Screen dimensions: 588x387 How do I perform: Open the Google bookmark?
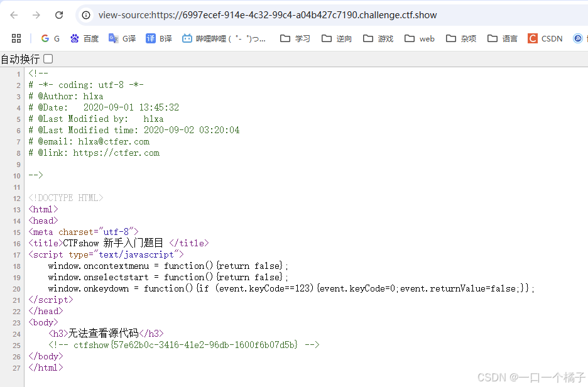pyautogui.click(x=50, y=38)
